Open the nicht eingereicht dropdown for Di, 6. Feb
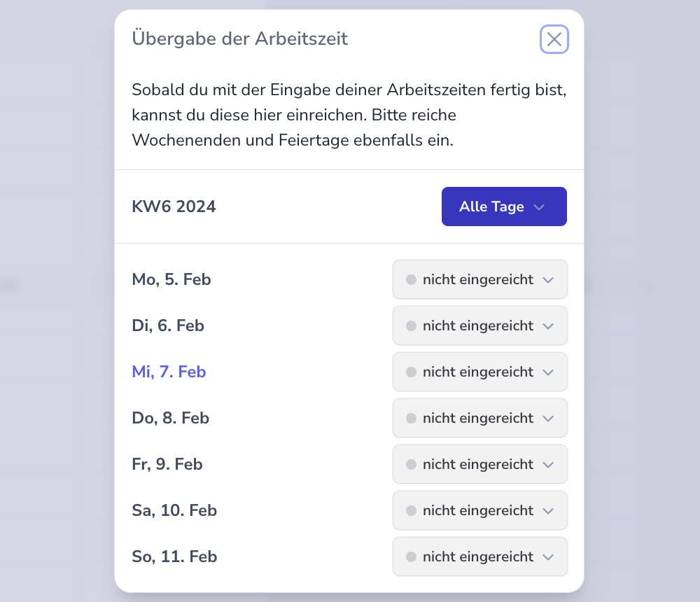Image resolution: width=700 pixels, height=602 pixels. pos(479,325)
